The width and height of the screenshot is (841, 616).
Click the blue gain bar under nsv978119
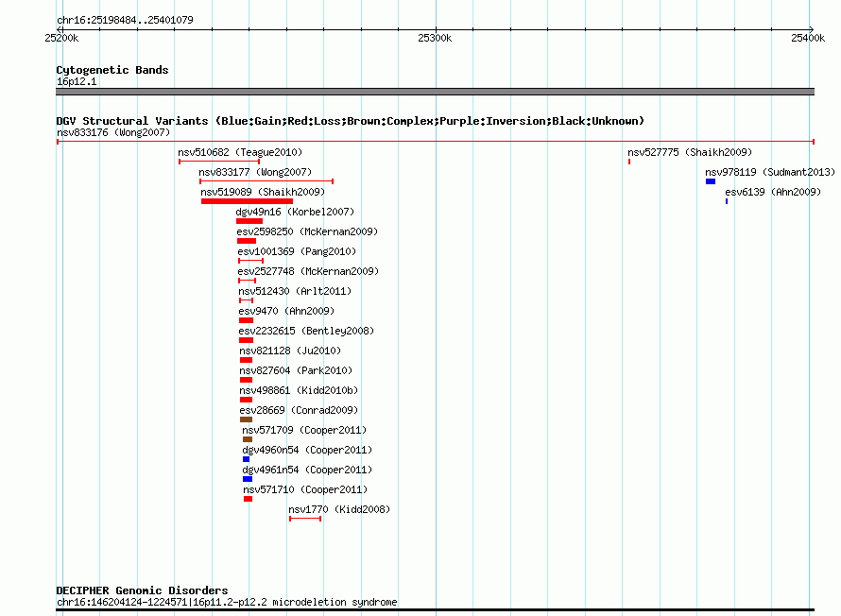pos(711,181)
